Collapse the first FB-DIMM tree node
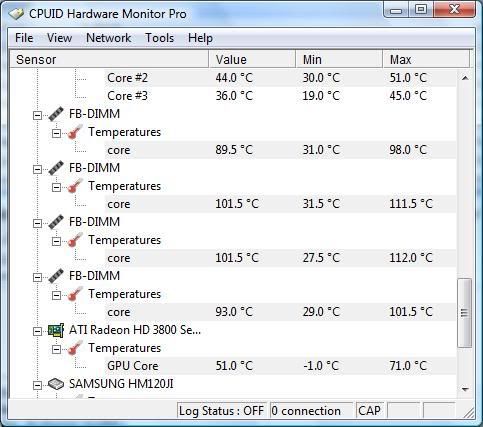This screenshot has width=483, height=427. pos(37,115)
